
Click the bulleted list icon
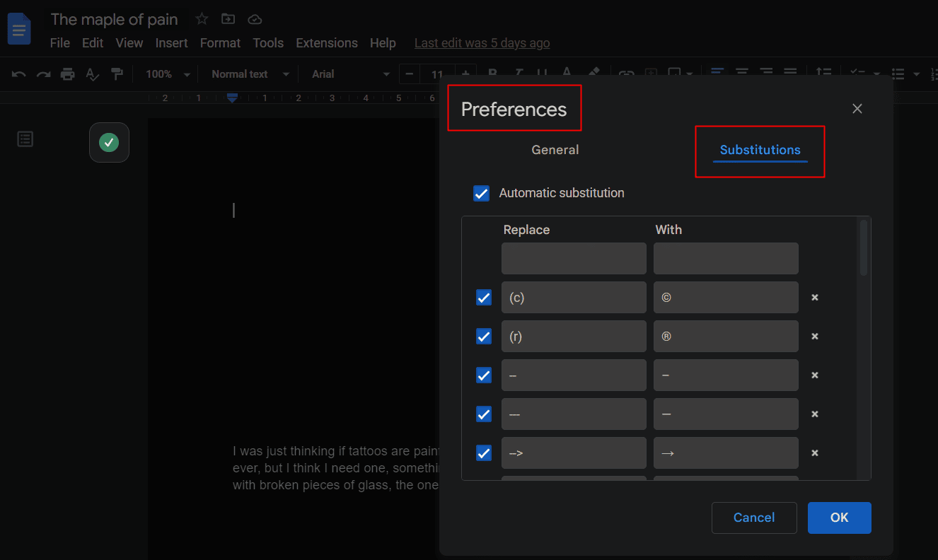coord(898,74)
